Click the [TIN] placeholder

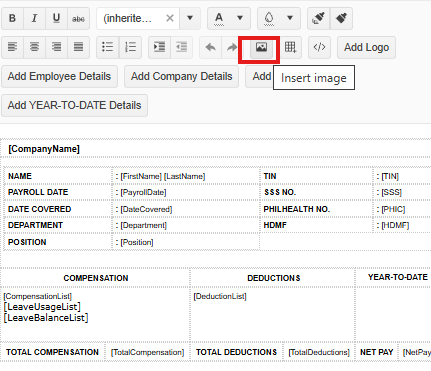coord(390,176)
